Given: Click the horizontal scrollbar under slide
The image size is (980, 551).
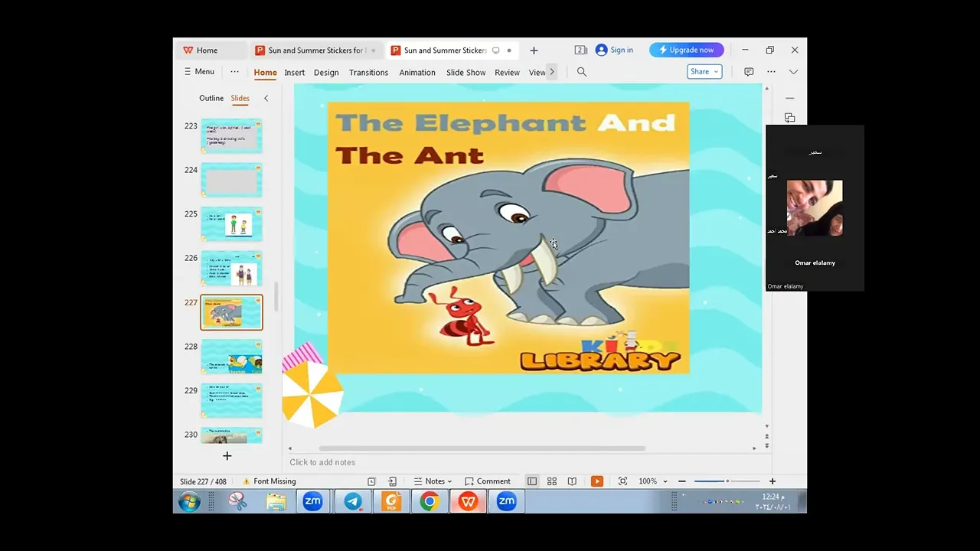Looking at the screenshot, I should tap(482, 448).
